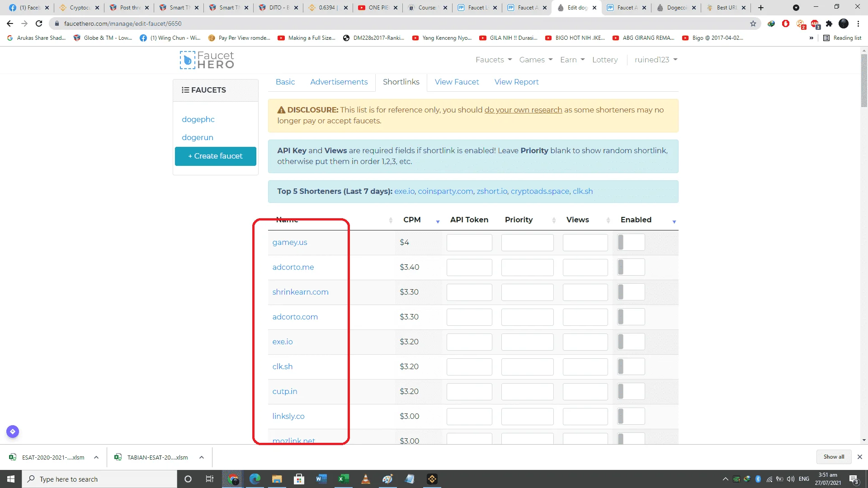868x488 pixels.
Task: Open Cortana from the taskbar
Action: (x=188, y=479)
